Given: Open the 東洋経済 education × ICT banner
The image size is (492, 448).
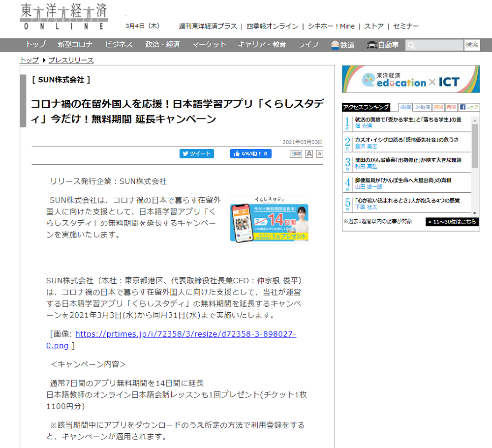Looking at the screenshot, I should [411, 79].
